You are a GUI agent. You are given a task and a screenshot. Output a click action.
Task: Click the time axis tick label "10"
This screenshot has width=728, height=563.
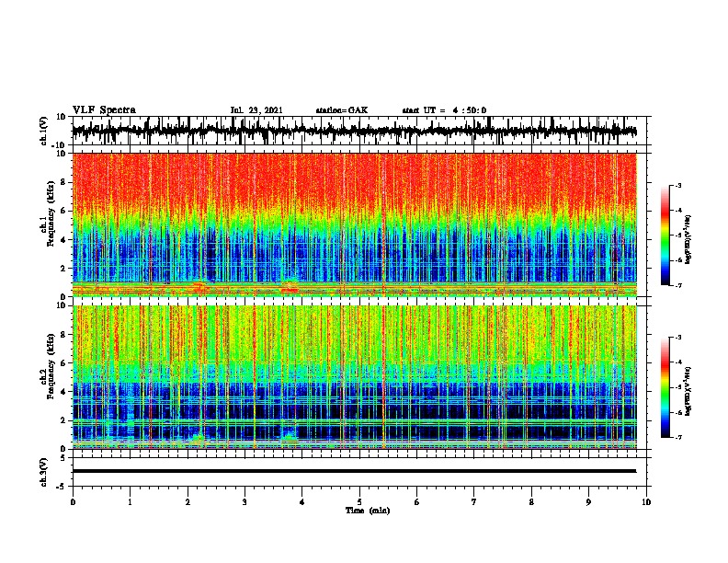point(646,502)
